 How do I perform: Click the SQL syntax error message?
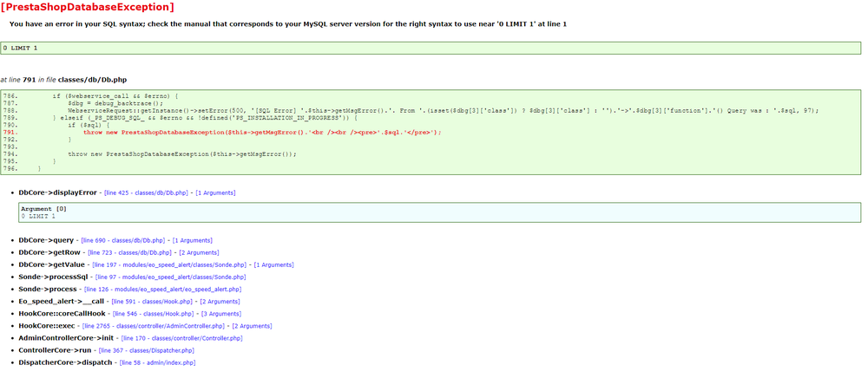click(x=288, y=24)
